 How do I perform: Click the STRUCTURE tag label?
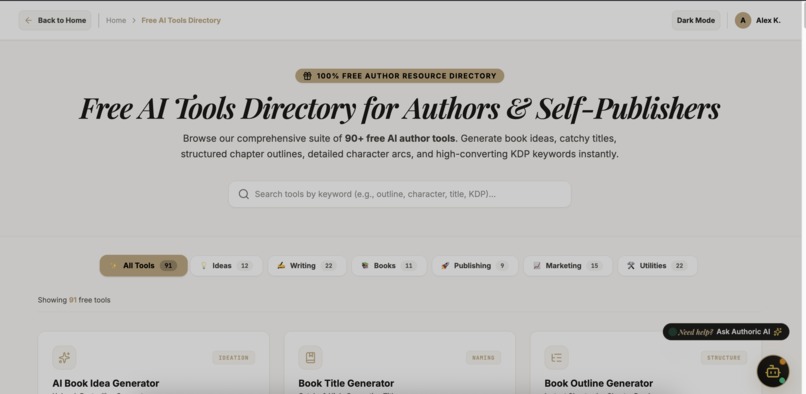(x=724, y=357)
